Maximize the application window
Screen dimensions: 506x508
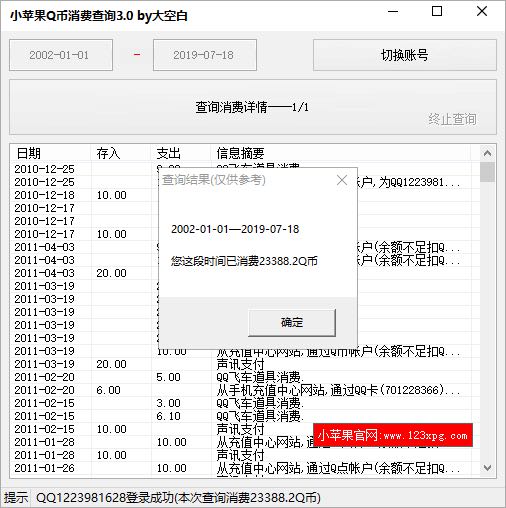point(437,12)
